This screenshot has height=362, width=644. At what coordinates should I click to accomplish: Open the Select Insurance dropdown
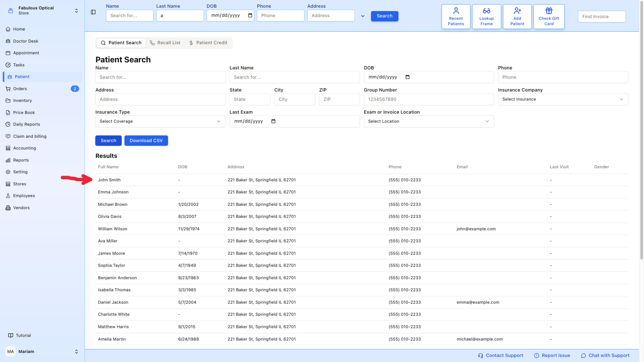tap(563, 99)
